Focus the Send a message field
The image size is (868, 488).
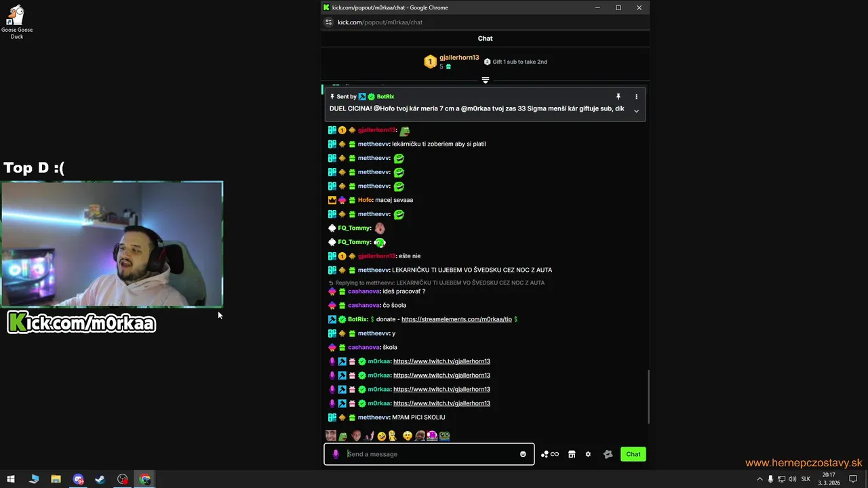(429, 454)
